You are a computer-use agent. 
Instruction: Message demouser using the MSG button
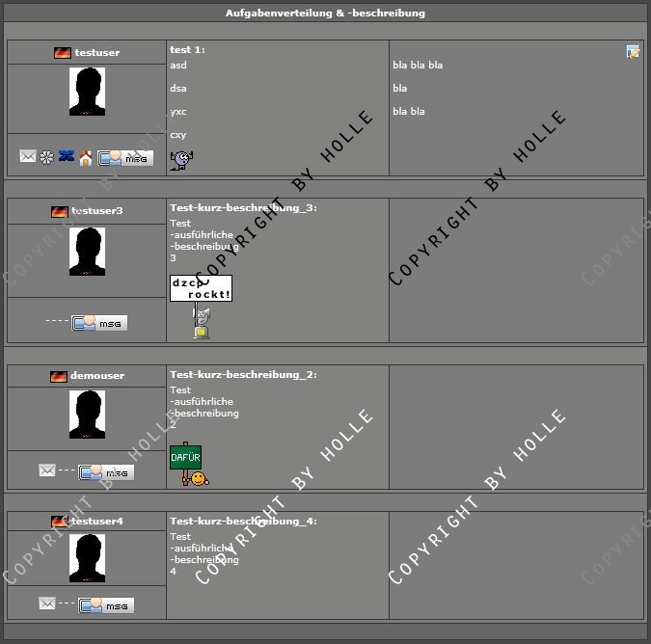pos(106,472)
